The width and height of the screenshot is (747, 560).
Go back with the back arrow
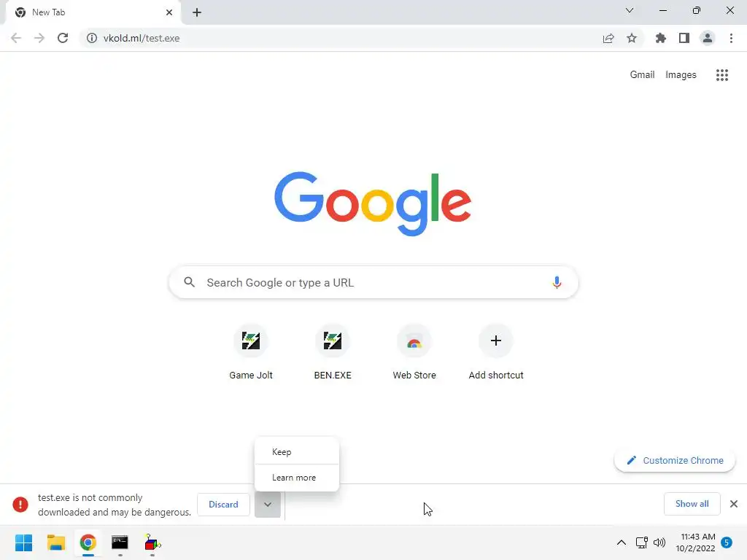(16, 38)
